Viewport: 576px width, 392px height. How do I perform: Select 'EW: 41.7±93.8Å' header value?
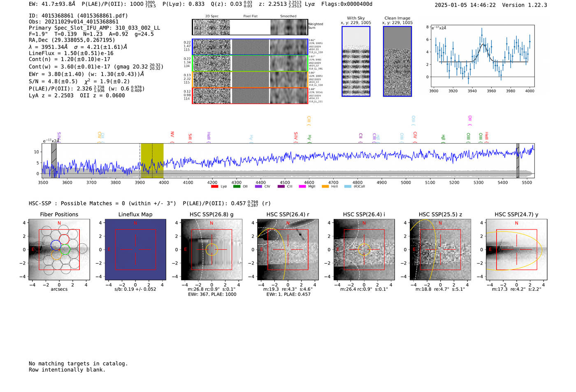coord(52,4)
